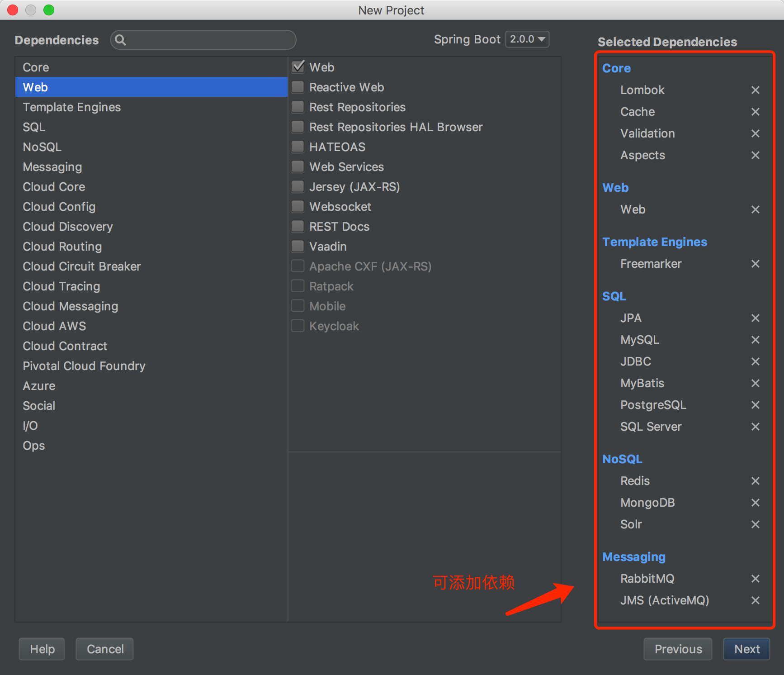Check the Rest Repositories option

click(x=298, y=107)
